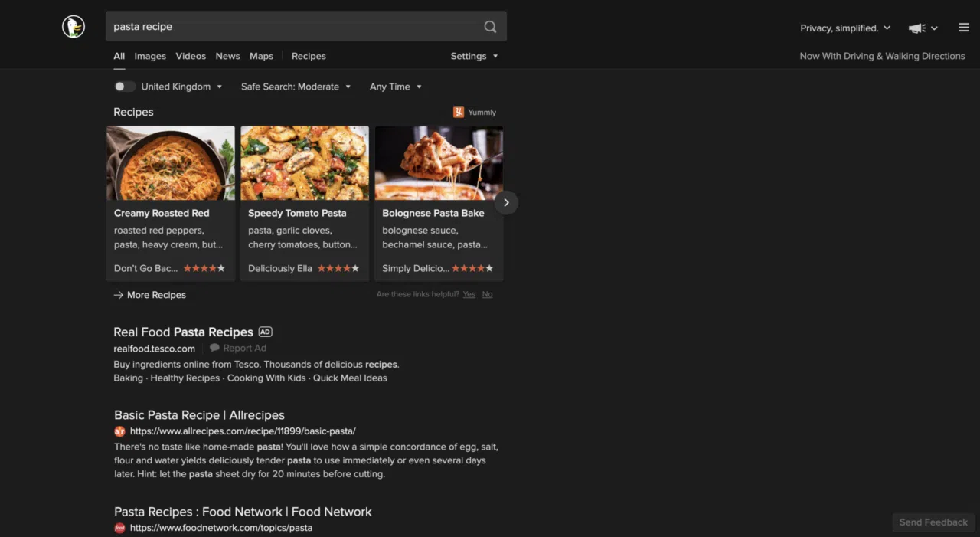Open the Bolognese Pasta Bake recipe image
Screen dimensions: 980x537
click(439, 163)
